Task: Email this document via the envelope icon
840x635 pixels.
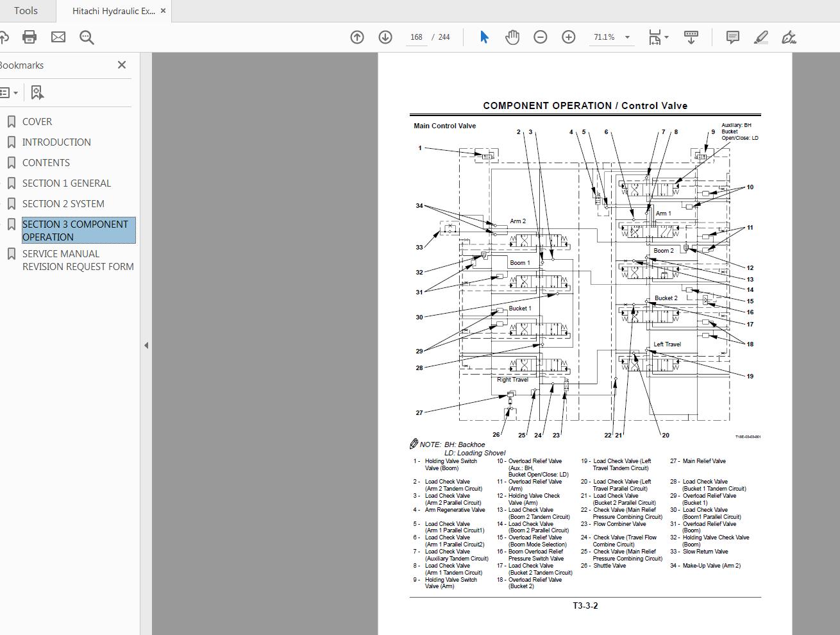Action: (58, 37)
